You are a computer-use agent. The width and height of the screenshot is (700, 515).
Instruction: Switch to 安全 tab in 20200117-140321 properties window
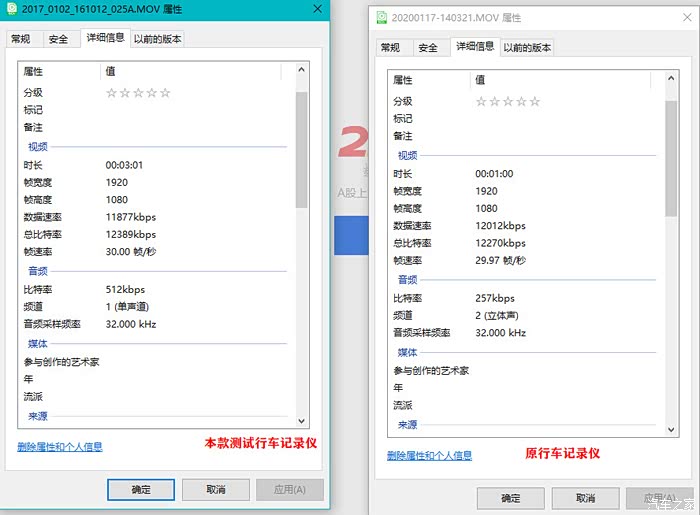428,48
